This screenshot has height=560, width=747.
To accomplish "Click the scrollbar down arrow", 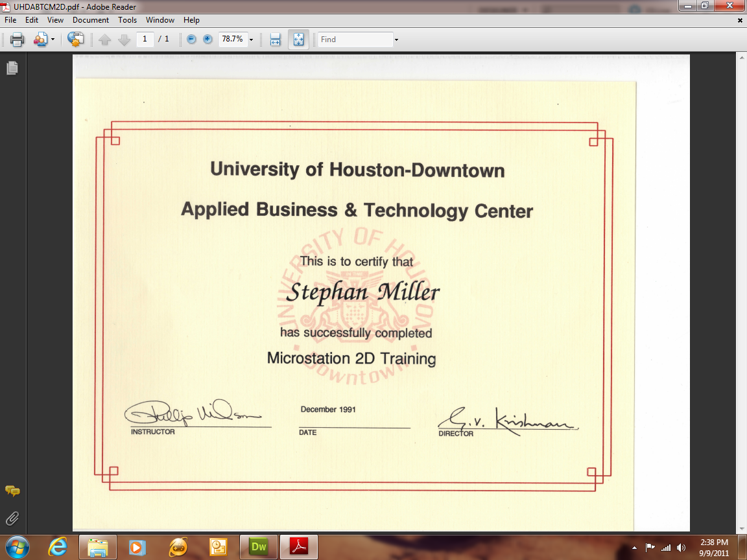I will [742, 530].
